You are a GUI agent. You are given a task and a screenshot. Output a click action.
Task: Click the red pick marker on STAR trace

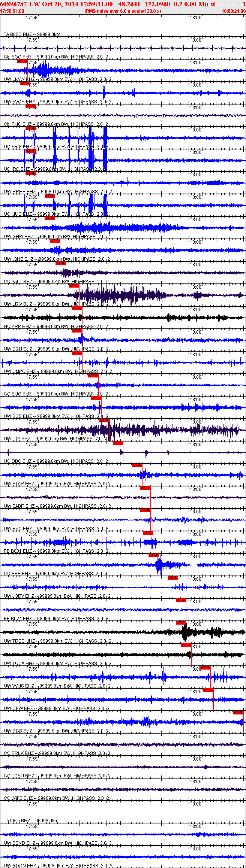coord(137,465)
